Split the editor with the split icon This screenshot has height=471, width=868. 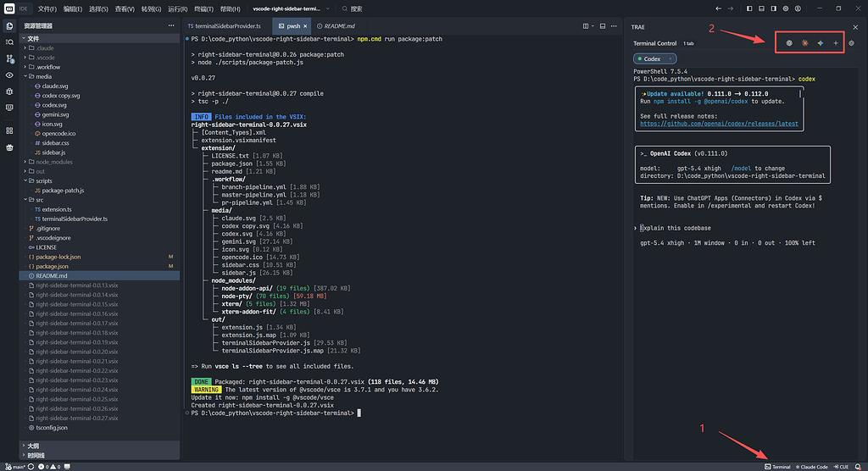pos(586,26)
